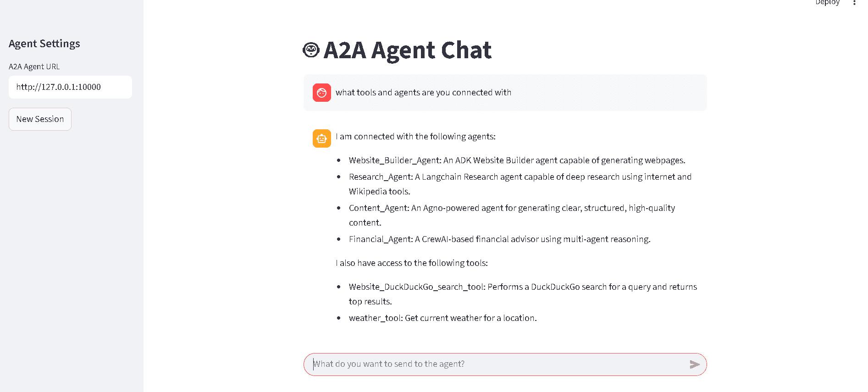This screenshot has height=392, width=868.
Task: Click the Content_Agent description line
Action: tap(512, 208)
